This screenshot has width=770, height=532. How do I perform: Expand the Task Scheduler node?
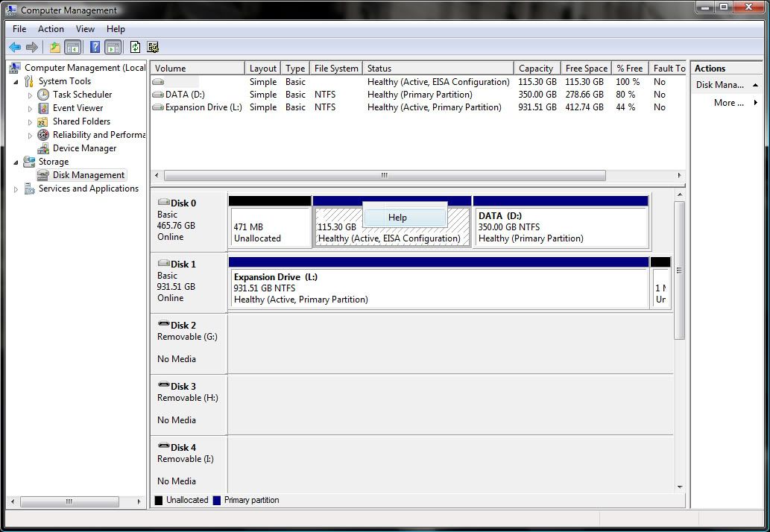[30, 95]
